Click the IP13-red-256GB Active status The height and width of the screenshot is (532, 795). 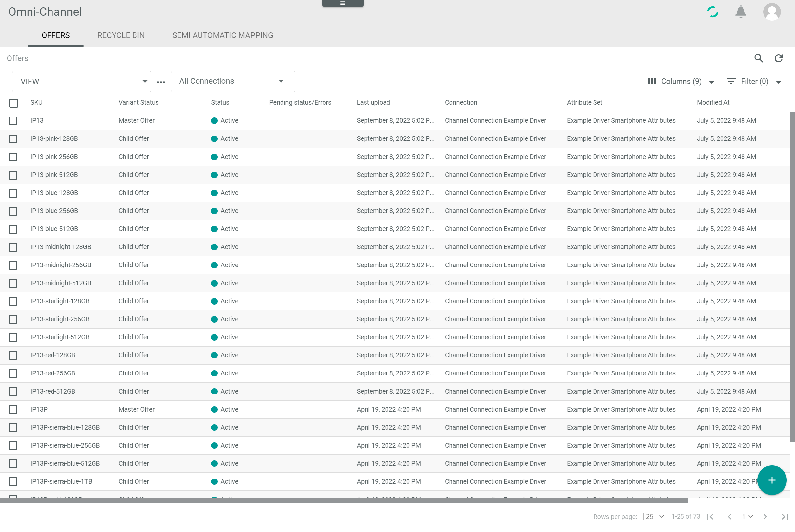pyautogui.click(x=224, y=373)
